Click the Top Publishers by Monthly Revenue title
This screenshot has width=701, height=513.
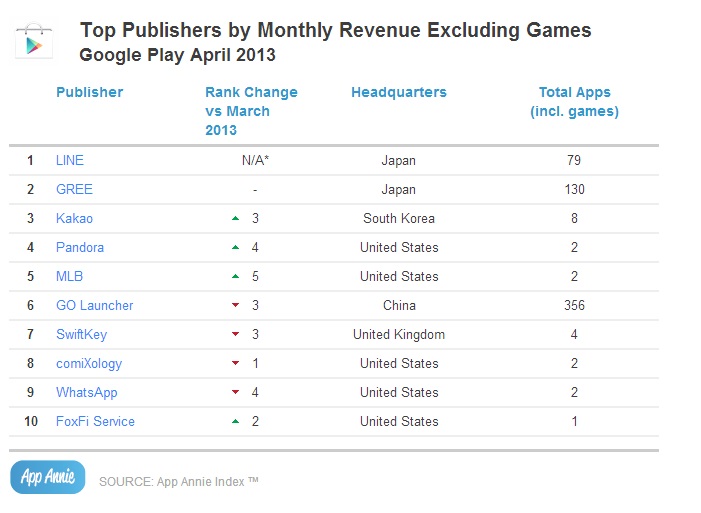pyautogui.click(x=336, y=30)
